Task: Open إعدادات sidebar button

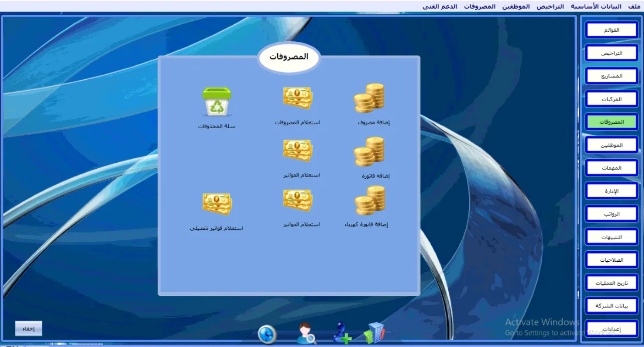Action: pos(612,329)
